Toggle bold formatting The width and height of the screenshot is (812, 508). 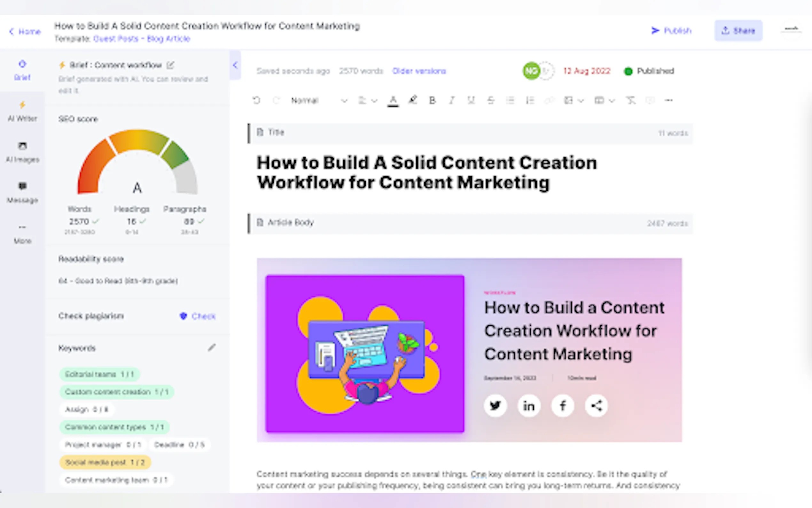click(432, 100)
